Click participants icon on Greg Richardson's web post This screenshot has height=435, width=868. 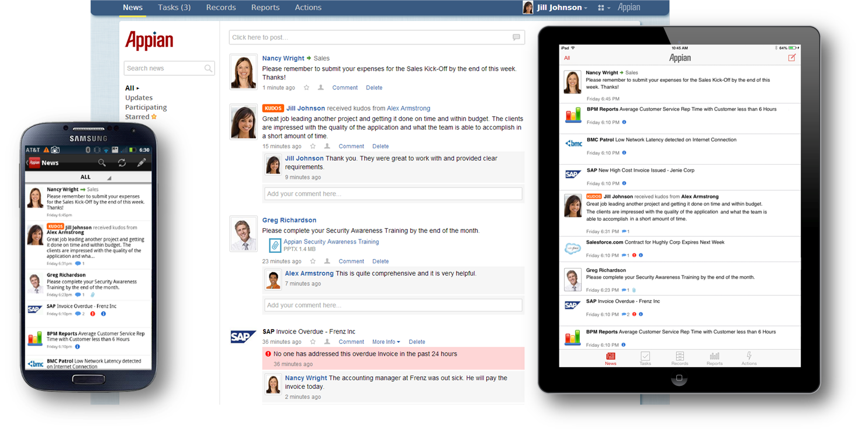point(327,262)
